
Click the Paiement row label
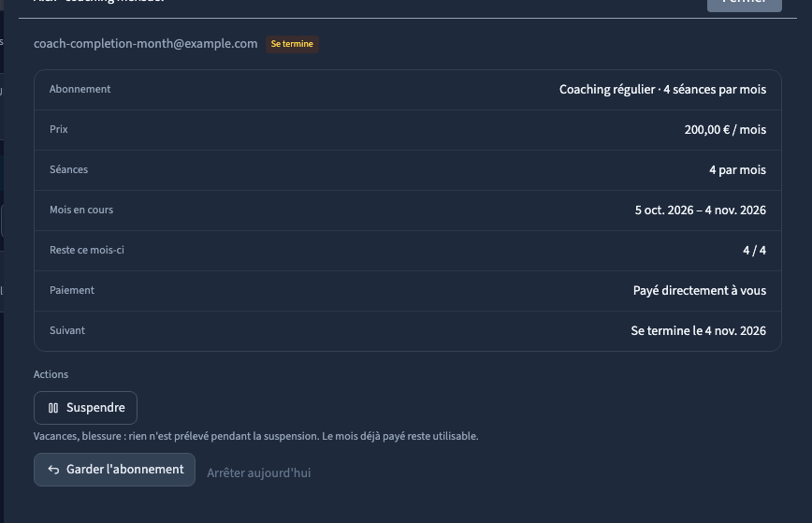pos(72,290)
